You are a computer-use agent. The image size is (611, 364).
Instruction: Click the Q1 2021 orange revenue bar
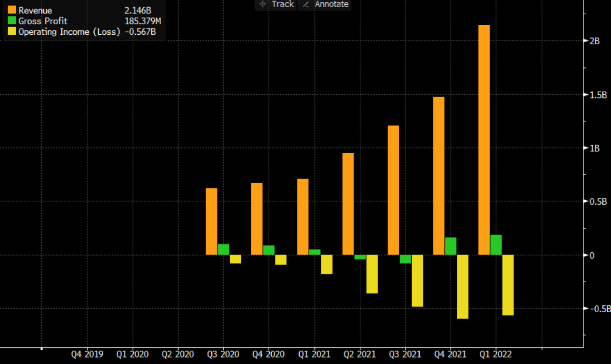click(x=303, y=217)
